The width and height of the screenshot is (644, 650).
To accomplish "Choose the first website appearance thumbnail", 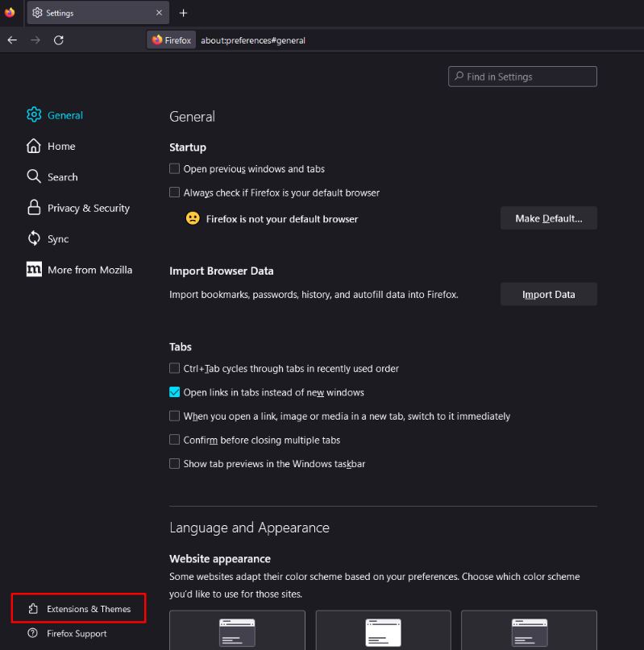I will click(237, 630).
